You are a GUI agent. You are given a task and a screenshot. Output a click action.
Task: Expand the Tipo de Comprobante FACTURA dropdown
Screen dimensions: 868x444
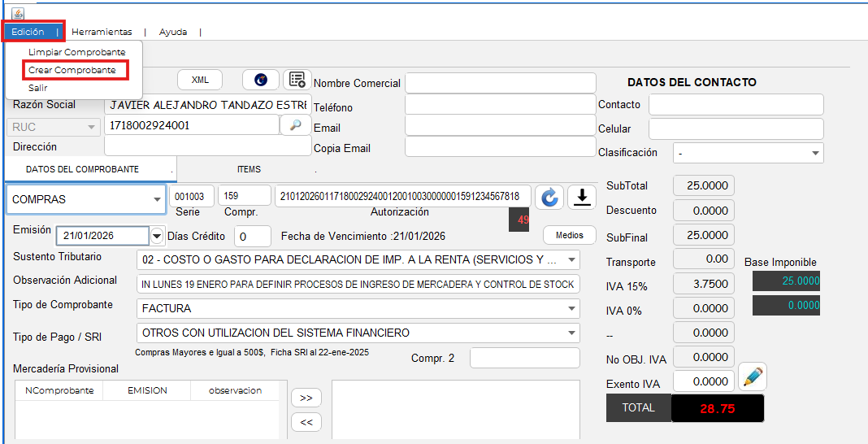coord(572,309)
